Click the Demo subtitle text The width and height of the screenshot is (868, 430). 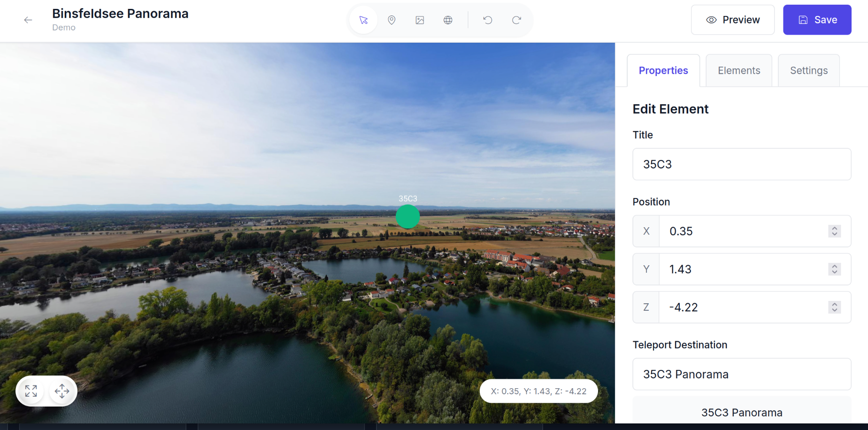coord(64,28)
